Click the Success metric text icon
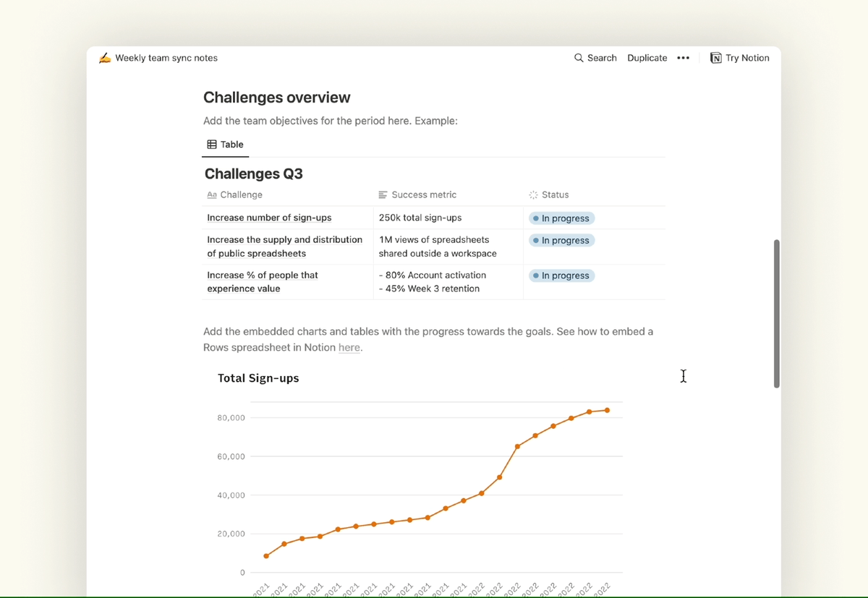This screenshot has width=868, height=598. tap(383, 195)
